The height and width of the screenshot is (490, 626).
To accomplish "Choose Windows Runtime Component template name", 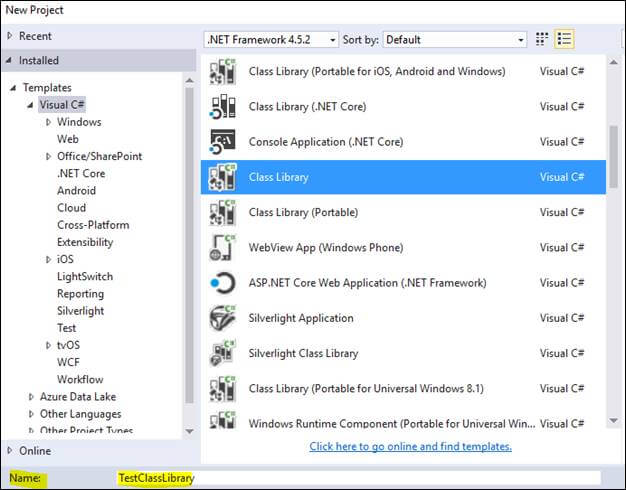I will (x=392, y=423).
